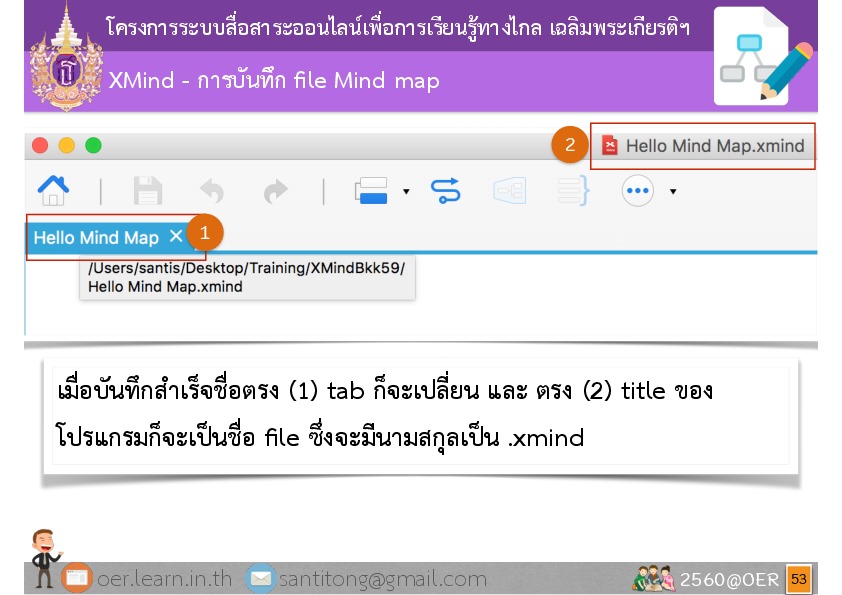842x595 pixels.
Task: Click the Hello Mind Map.xmind window title
Action: 714,146
